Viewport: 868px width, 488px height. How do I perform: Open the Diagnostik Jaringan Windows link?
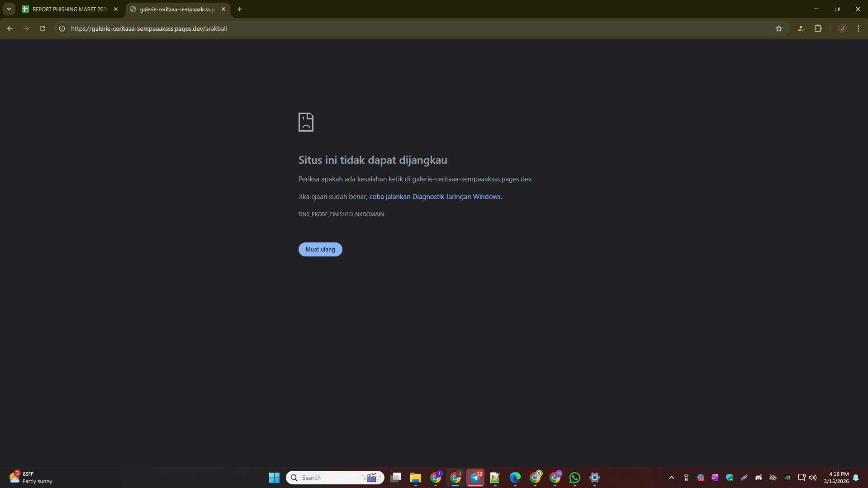435,197
